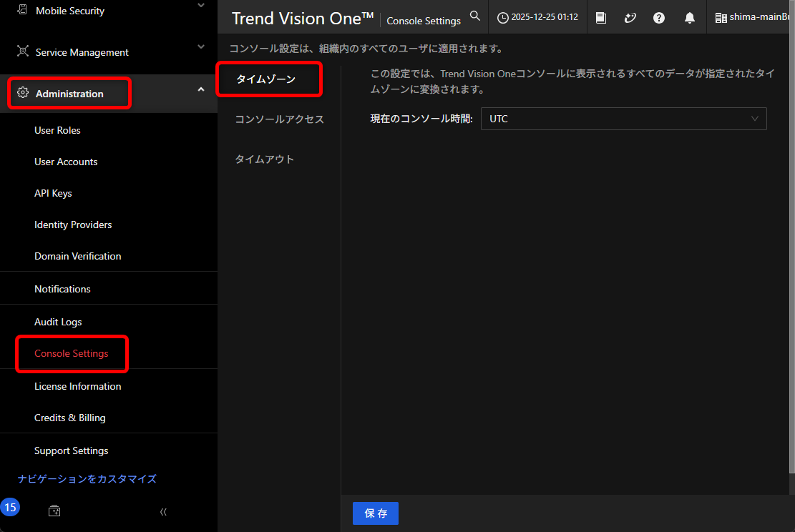Switch to コンソールアクセス tab
The image size is (795, 532).
pos(279,119)
